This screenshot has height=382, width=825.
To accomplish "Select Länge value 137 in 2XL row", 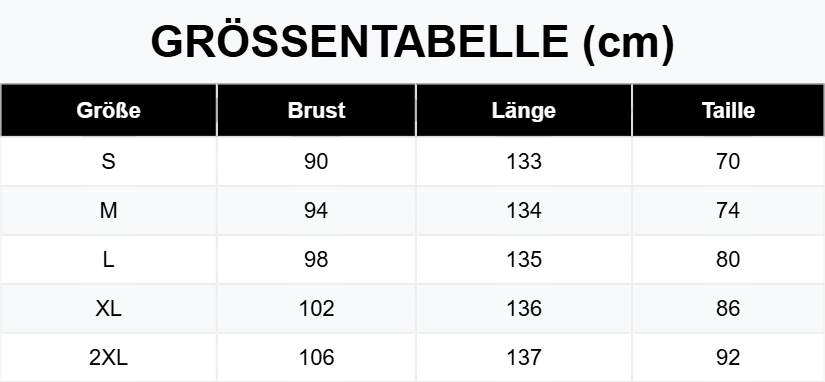I will tap(524, 358).
